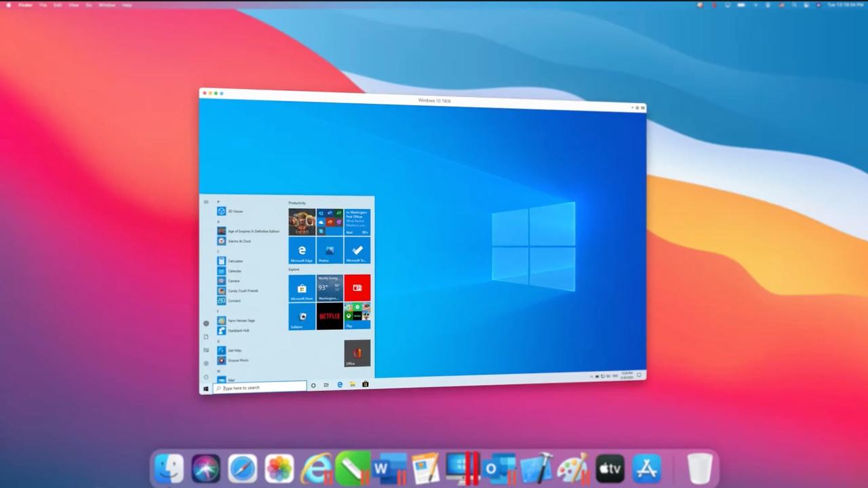This screenshot has width=868, height=488.
Task: Open Calendar from the app list
Action: tap(230, 271)
